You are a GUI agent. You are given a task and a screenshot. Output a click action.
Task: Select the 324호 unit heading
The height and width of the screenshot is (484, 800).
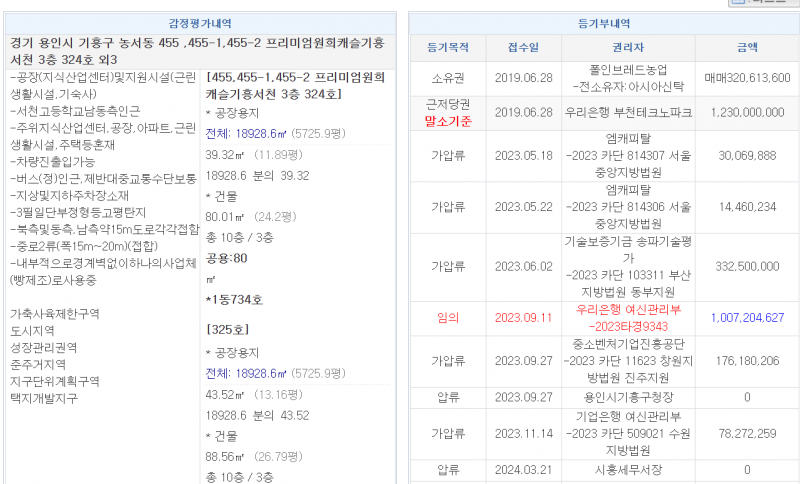click(296, 85)
